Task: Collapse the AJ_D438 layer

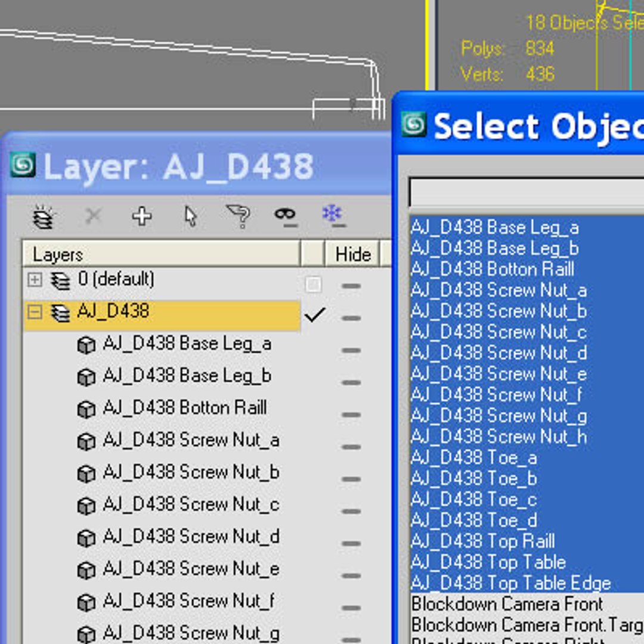Action: click(x=35, y=312)
